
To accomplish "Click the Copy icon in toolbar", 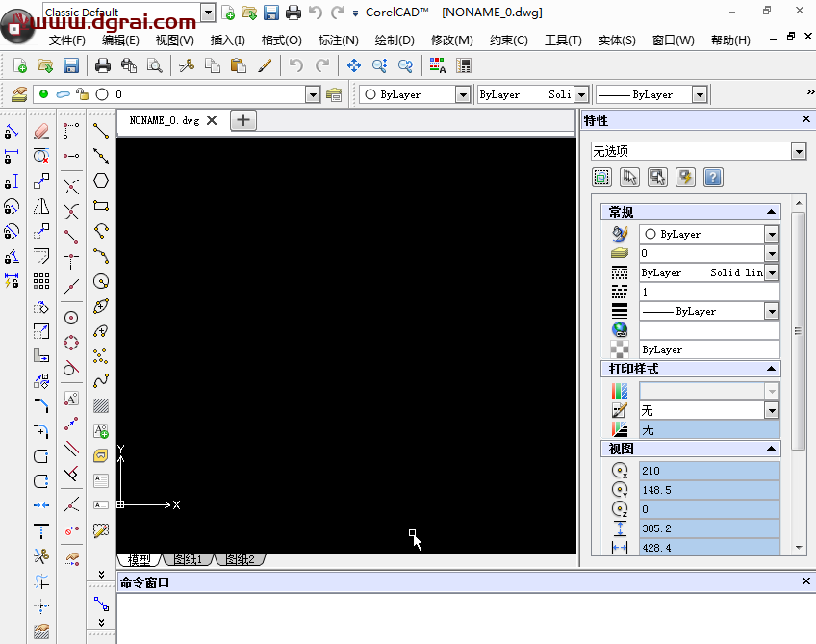I will point(213,65).
